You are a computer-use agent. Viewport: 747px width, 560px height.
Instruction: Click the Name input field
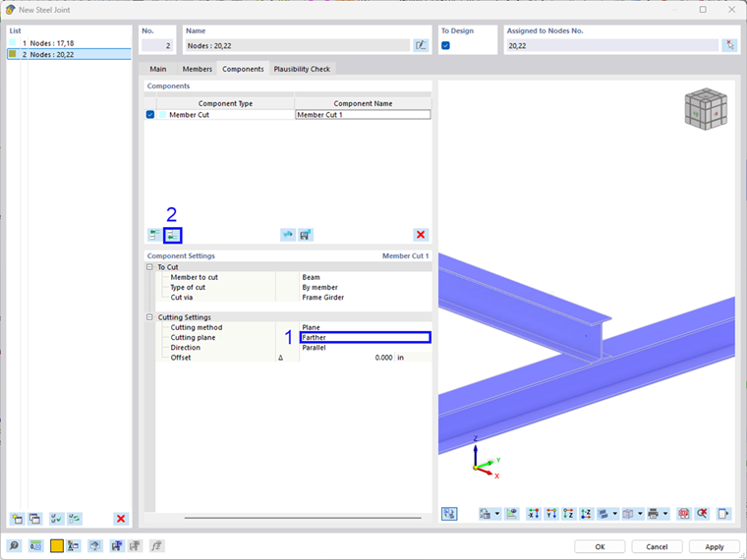click(x=298, y=46)
